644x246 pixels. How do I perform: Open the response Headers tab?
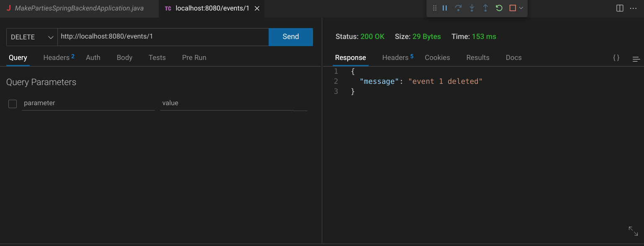398,58
